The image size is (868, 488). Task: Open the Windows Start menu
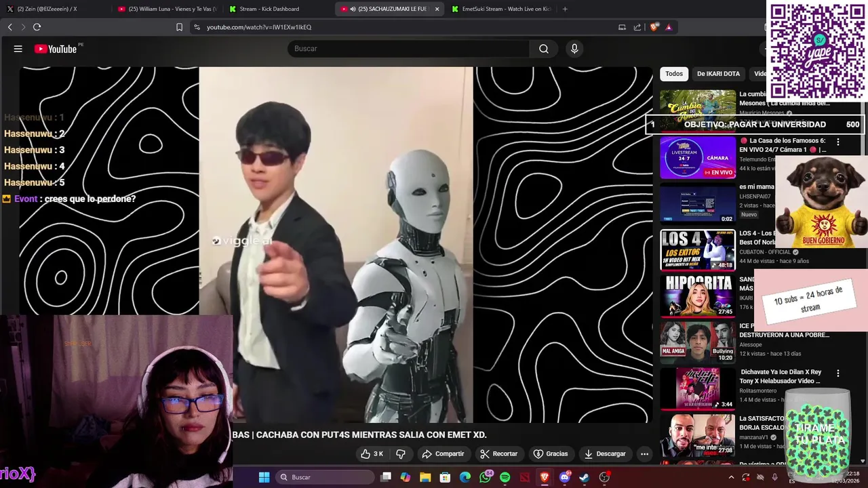pyautogui.click(x=264, y=477)
